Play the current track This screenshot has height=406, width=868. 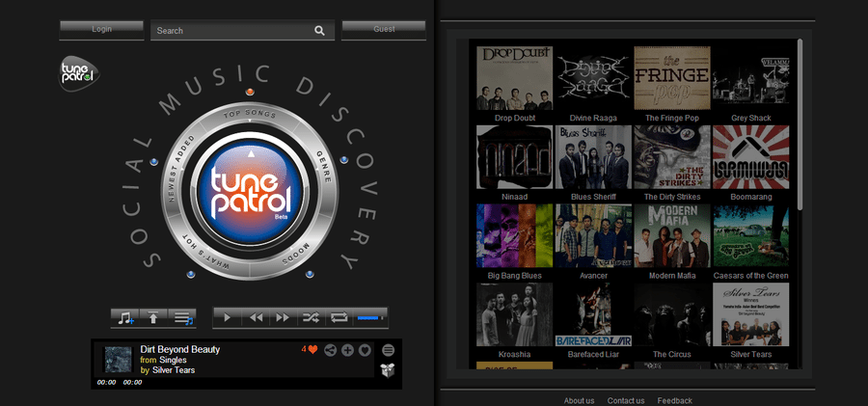point(228,317)
